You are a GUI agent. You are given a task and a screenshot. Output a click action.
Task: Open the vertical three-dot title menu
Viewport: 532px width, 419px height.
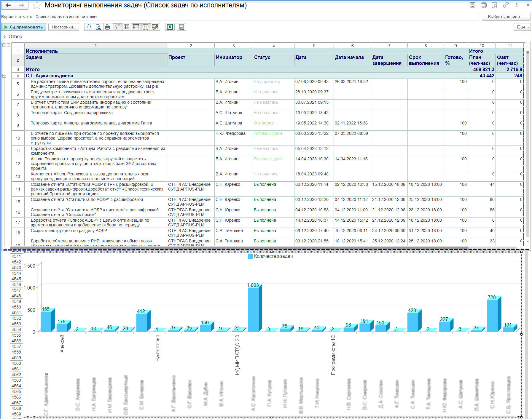pyautogui.click(x=517, y=5)
